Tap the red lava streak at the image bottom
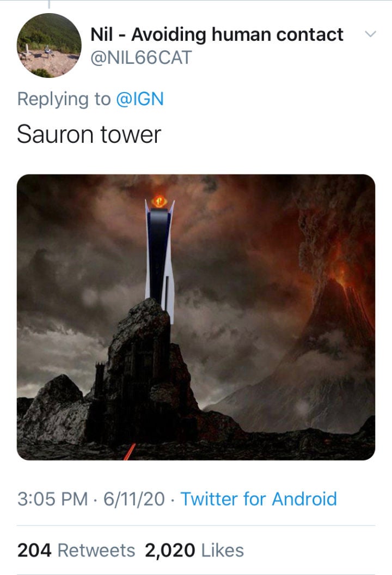Screen dimensions: 392x575 (x=130, y=451)
